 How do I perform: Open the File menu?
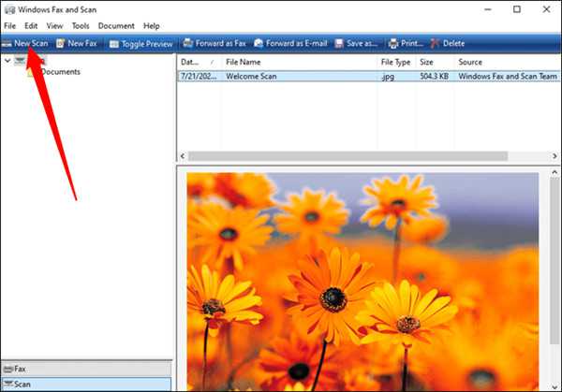coord(9,26)
